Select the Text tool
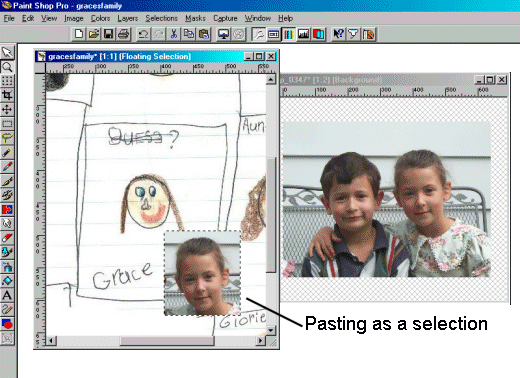The height and width of the screenshot is (378, 520). point(7,295)
